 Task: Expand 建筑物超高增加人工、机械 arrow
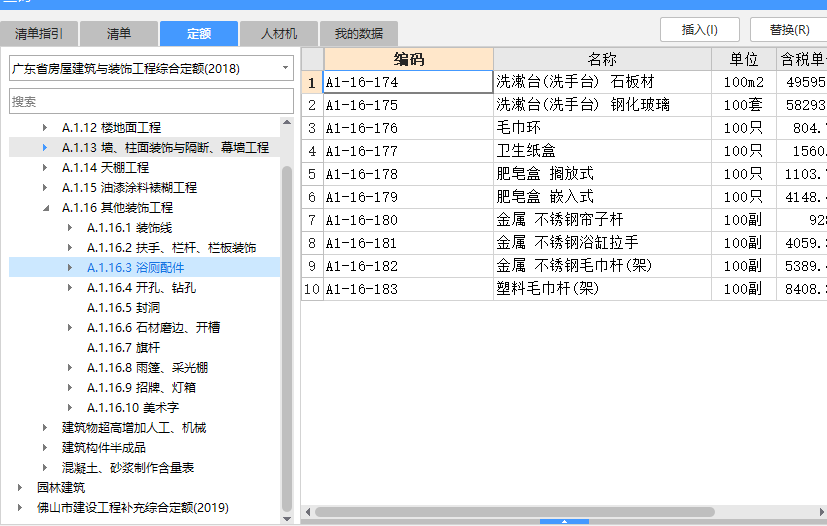[45, 428]
